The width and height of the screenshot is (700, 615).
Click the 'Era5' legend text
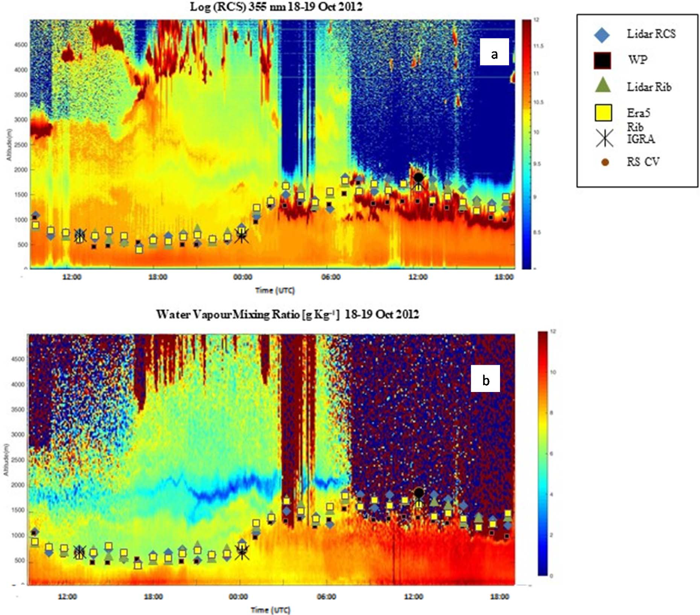[638, 113]
